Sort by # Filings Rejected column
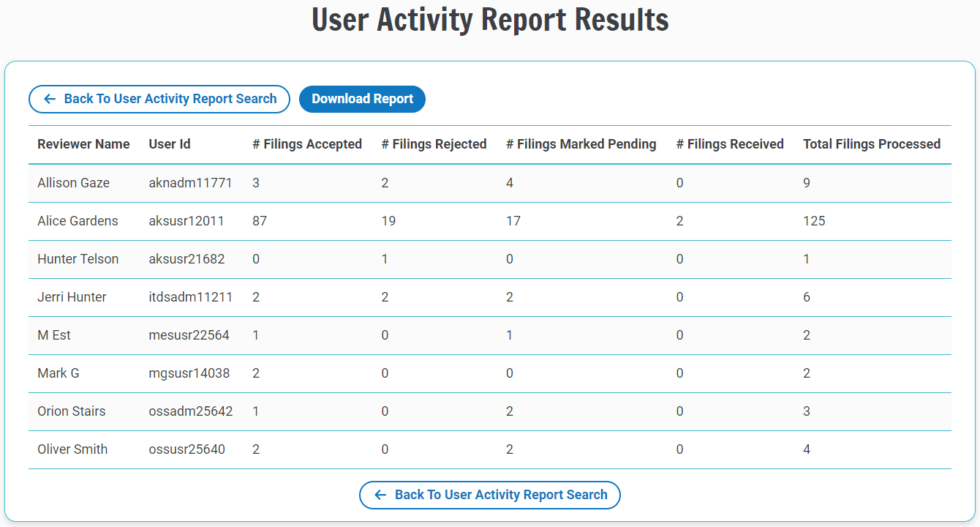The image size is (980, 527). [x=434, y=144]
